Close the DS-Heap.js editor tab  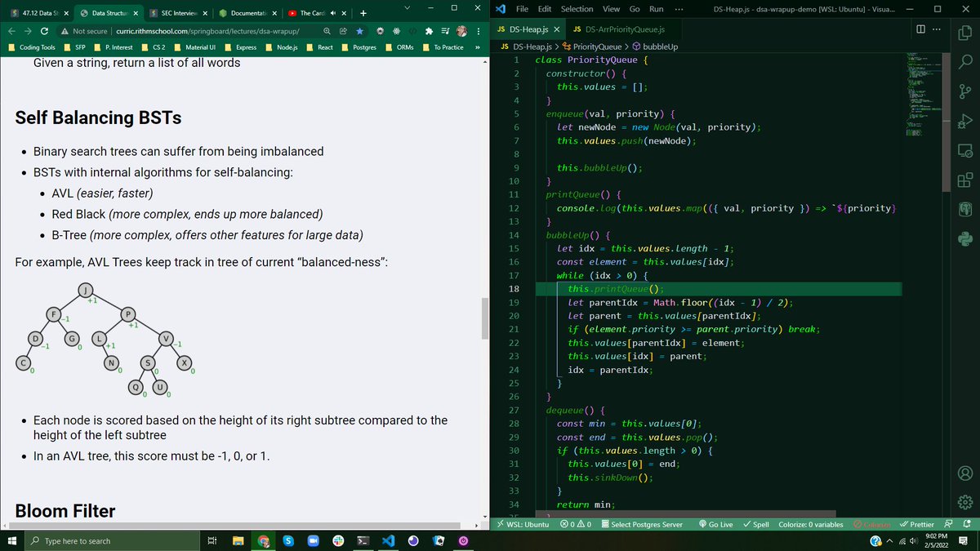(x=557, y=29)
